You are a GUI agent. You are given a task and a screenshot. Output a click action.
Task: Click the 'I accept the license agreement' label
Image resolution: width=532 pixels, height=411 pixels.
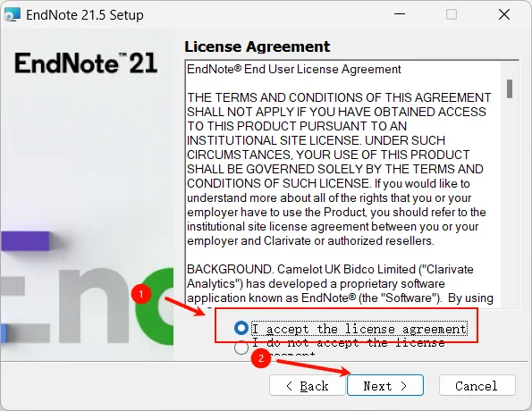tap(359, 329)
